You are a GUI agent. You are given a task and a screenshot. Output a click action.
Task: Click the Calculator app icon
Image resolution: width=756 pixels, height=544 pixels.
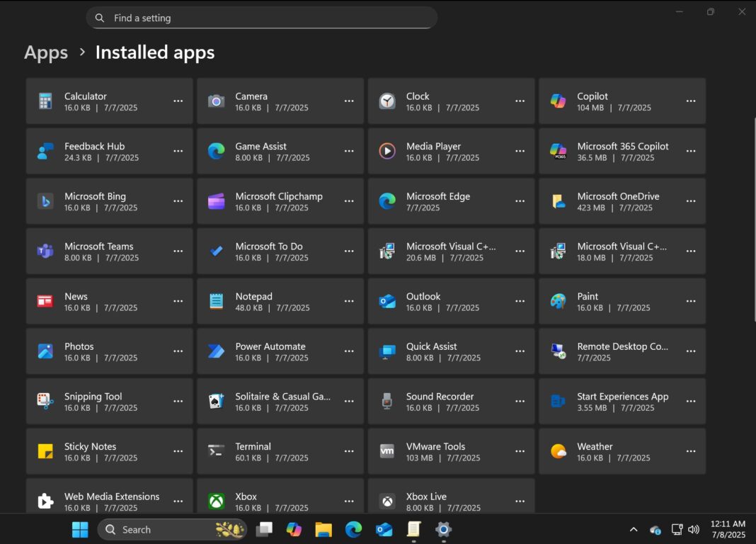[45, 101]
